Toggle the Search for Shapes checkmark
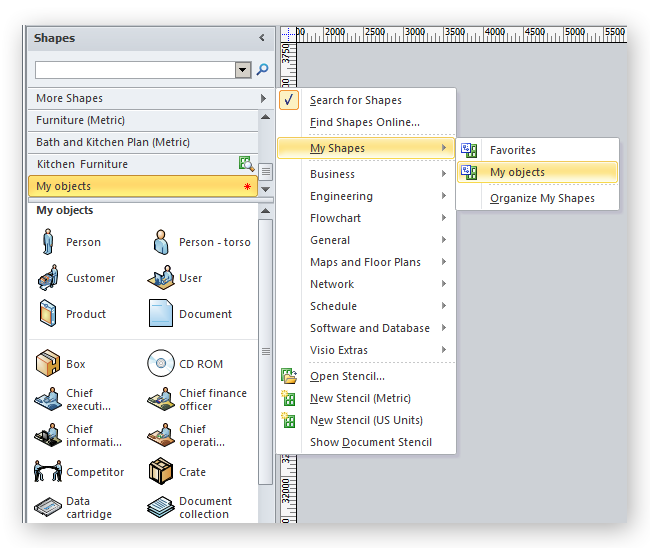Screen dimensions: 650x548 pyautogui.click(x=289, y=100)
